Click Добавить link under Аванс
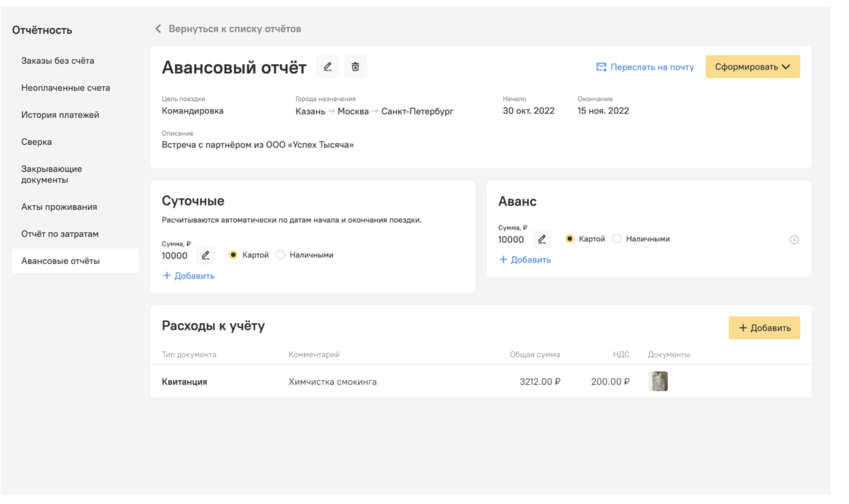The image size is (849, 504). pos(525,260)
